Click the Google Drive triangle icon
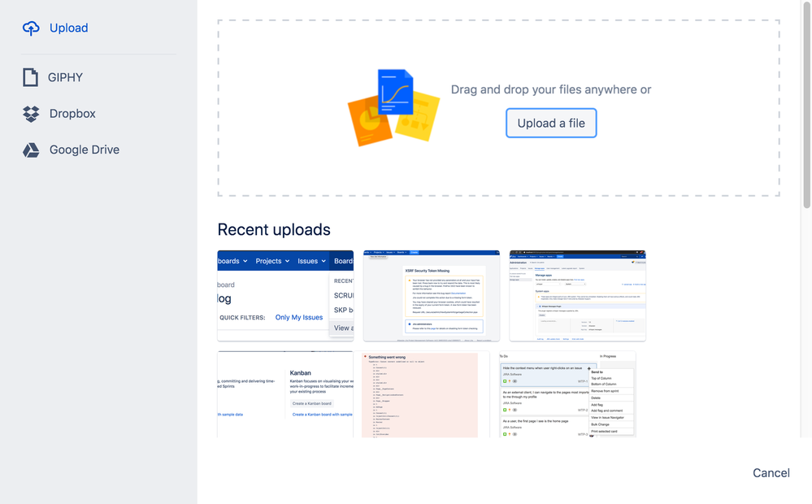Screen dimensions: 812x504 tap(31, 150)
